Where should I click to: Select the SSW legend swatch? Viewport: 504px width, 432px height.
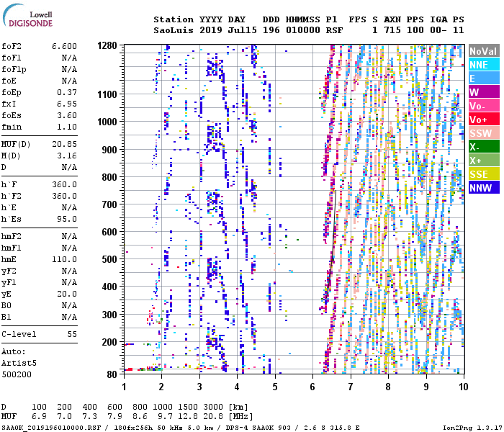pyautogui.click(x=484, y=133)
